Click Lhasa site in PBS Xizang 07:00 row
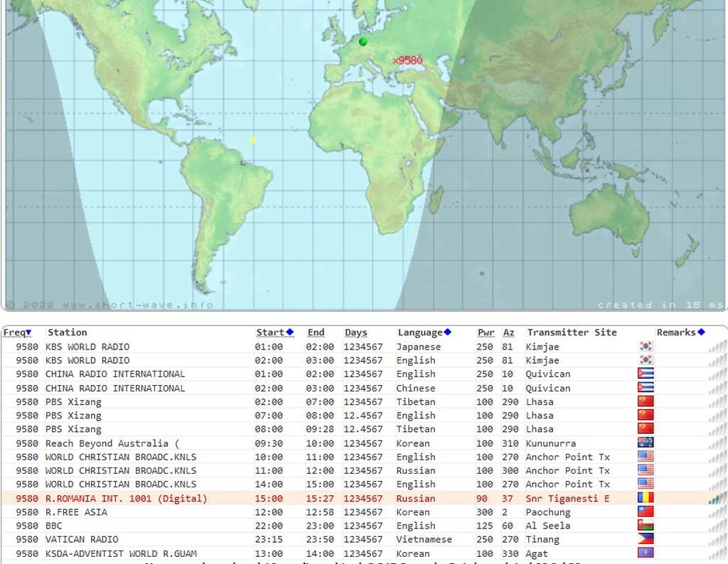 (540, 415)
